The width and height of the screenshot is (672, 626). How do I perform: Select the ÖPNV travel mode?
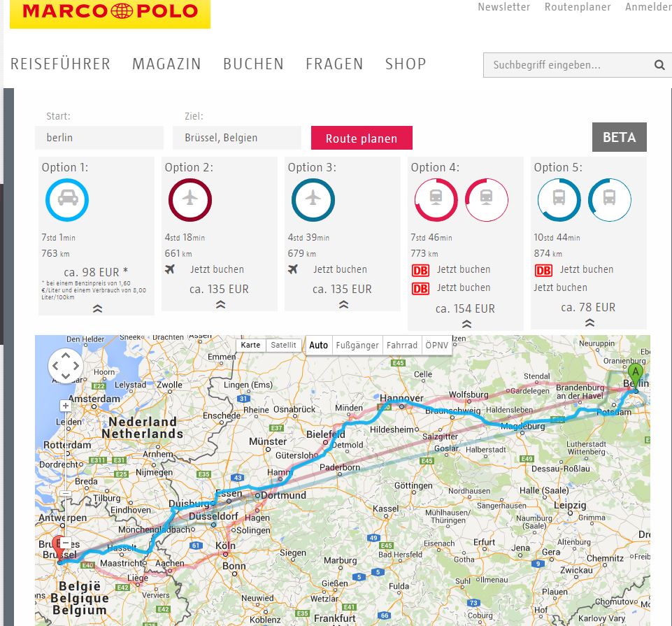point(437,345)
